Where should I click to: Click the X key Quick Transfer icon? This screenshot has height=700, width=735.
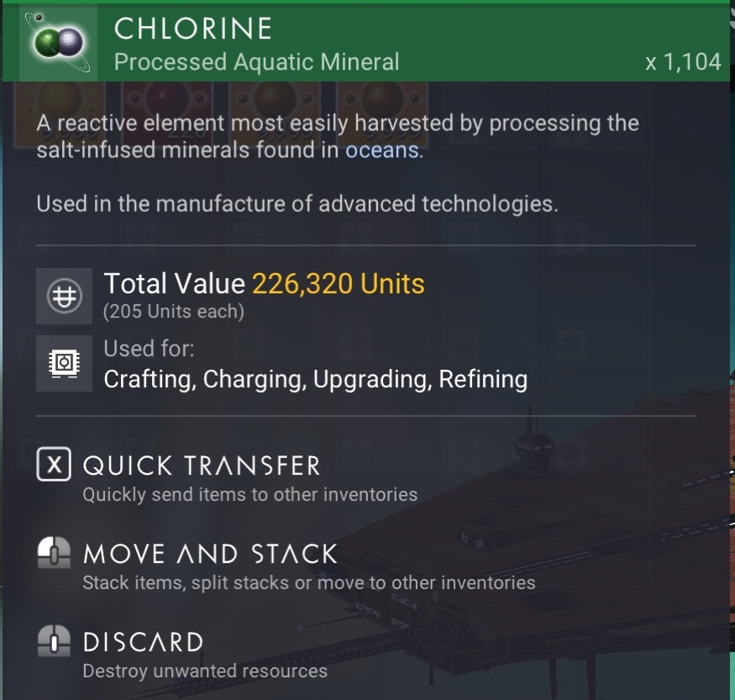pos(54,464)
